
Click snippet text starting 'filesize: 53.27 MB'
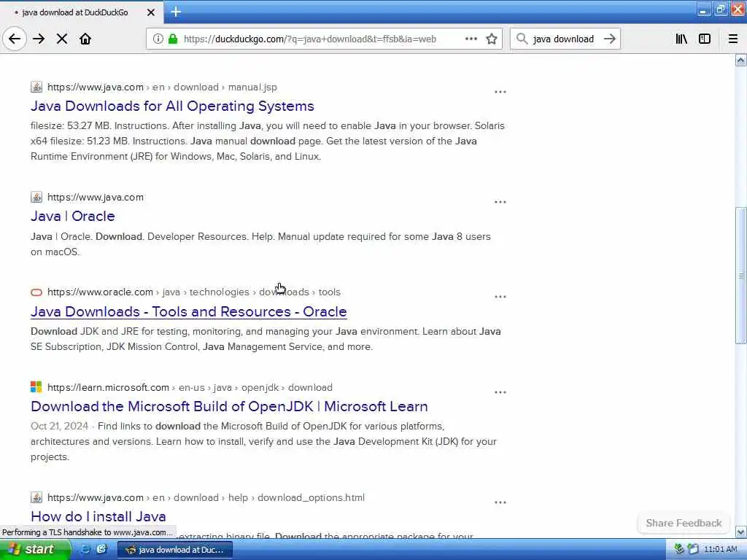pos(267,141)
